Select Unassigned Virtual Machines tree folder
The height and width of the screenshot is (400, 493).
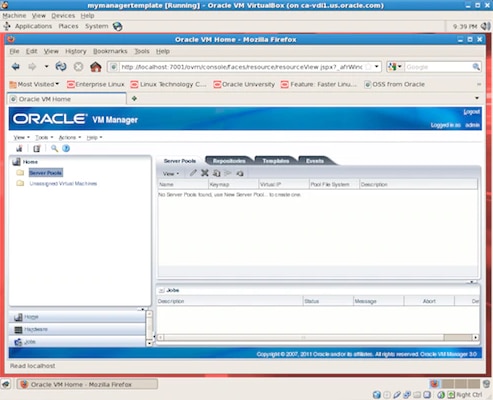(x=63, y=183)
